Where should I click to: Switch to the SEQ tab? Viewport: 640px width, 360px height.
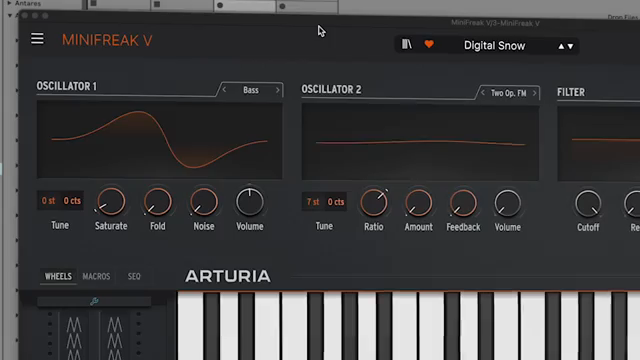[x=134, y=276]
